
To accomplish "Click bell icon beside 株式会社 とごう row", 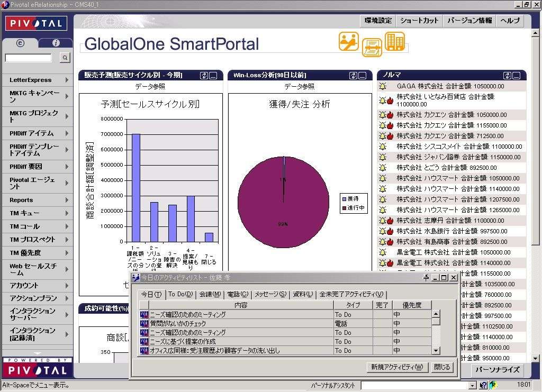I will tap(383, 168).
